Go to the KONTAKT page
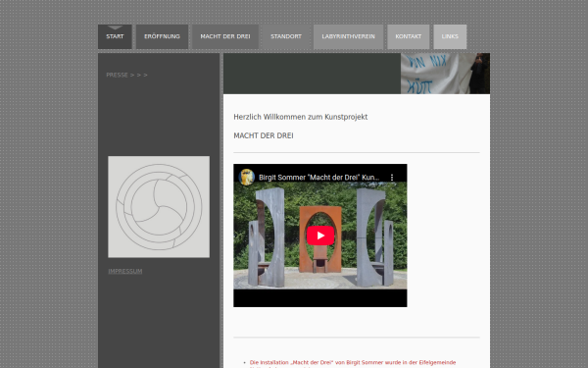This screenshot has height=368, width=588. (409, 37)
